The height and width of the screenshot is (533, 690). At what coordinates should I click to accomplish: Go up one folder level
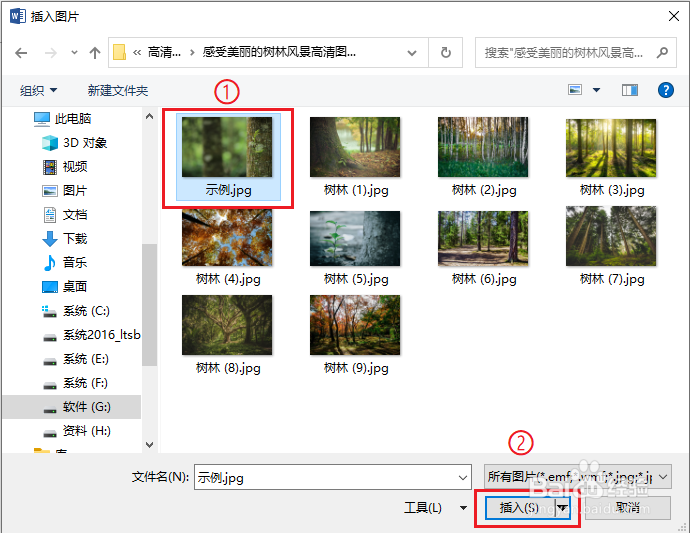pyautogui.click(x=95, y=53)
